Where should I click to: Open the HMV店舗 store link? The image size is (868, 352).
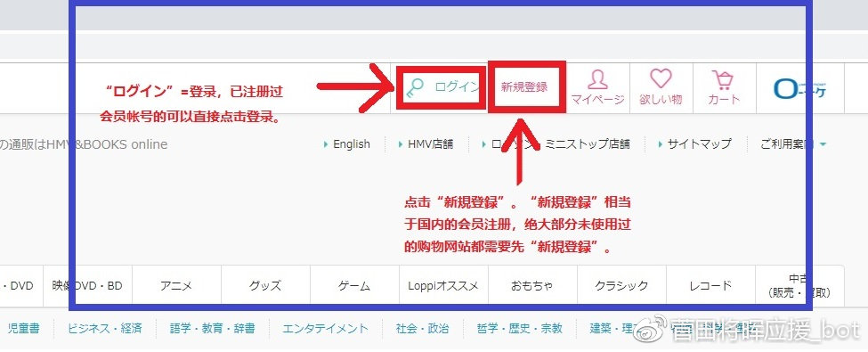[430, 144]
